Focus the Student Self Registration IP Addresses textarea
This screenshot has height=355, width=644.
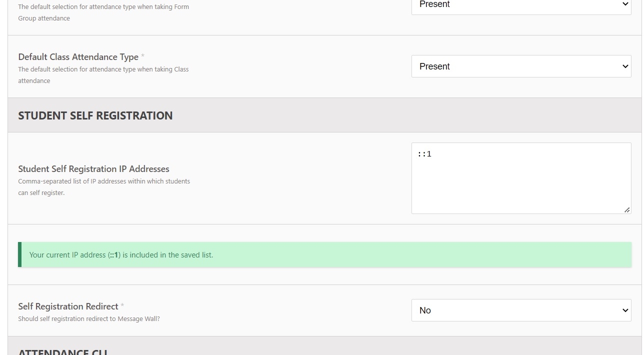click(521, 178)
